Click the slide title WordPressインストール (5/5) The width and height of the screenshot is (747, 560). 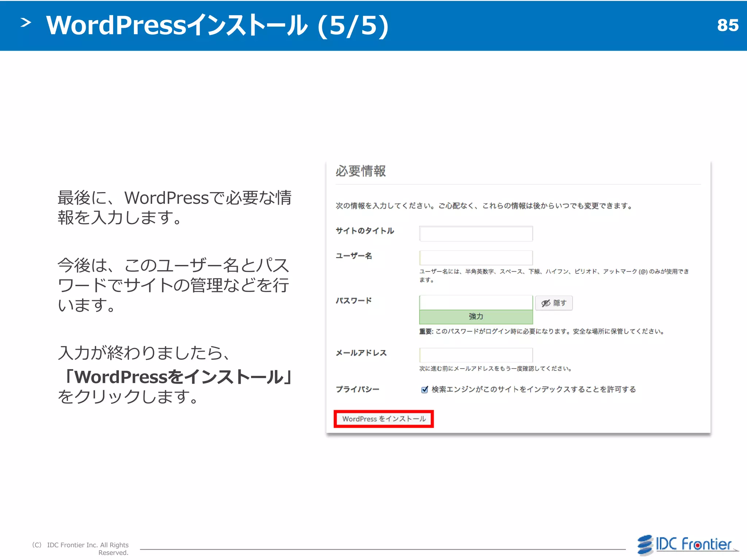[x=217, y=26]
